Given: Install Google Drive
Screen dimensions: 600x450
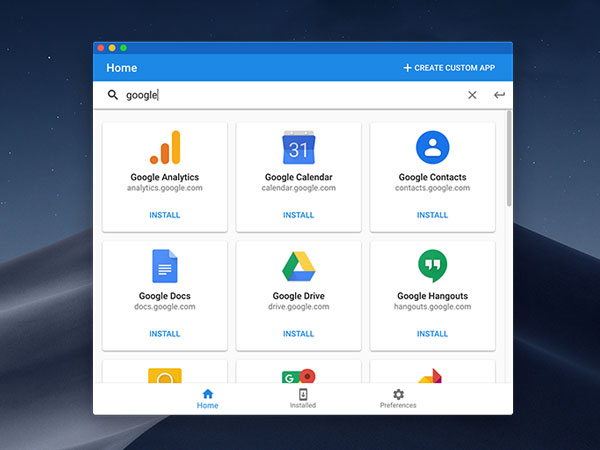Looking at the screenshot, I should pyautogui.click(x=298, y=334).
